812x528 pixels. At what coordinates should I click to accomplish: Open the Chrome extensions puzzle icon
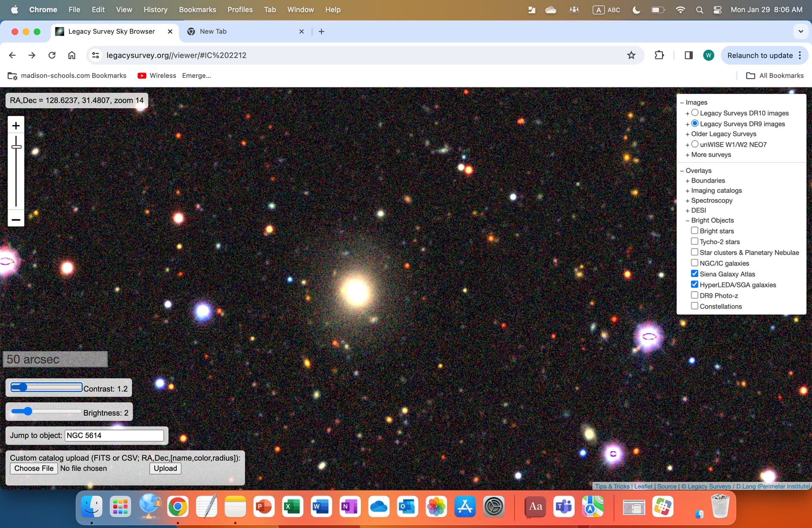[x=659, y=55]
